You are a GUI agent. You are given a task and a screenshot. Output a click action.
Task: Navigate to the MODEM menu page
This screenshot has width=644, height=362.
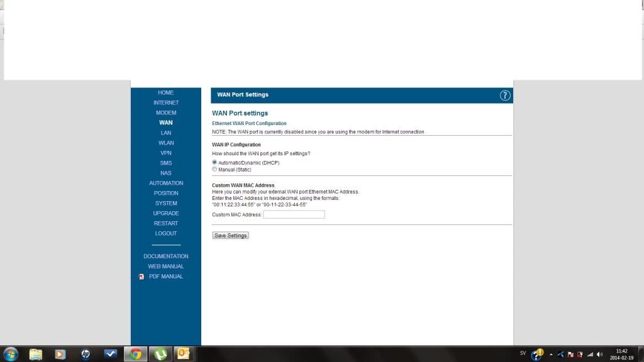click(x=166, y=112)
